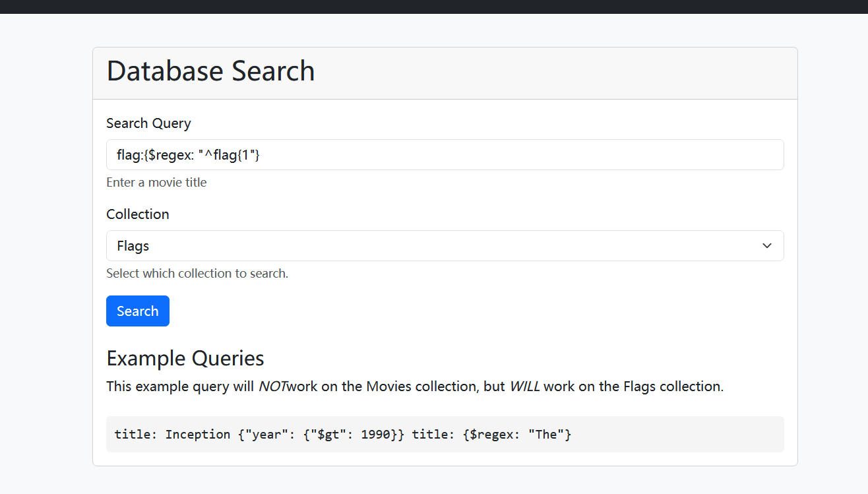This screenshot has width=868, height=494.
Task: Click the Example Queries heading
Action: [x=185, y=358]
